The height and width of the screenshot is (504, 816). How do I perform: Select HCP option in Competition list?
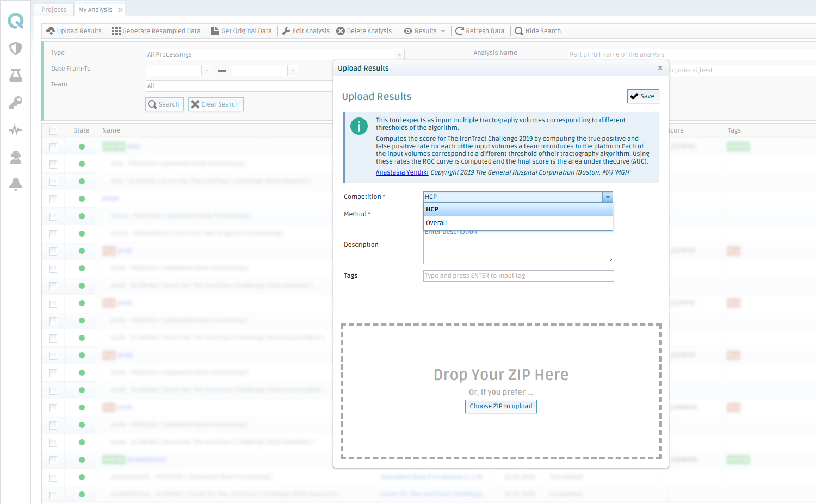pos(518,209)
